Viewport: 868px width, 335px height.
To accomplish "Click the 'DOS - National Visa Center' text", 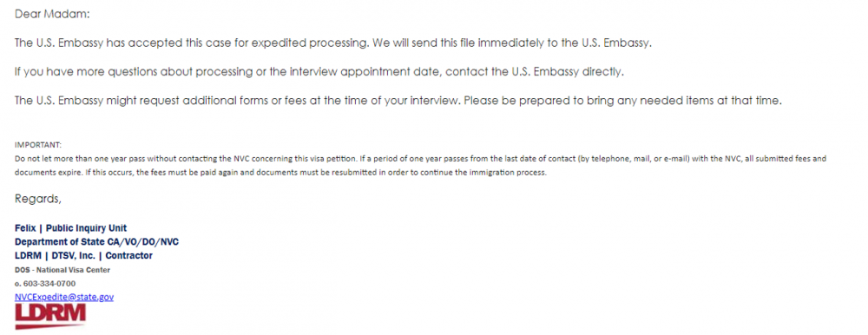I will pyautogui.click(x=62, y=270).
